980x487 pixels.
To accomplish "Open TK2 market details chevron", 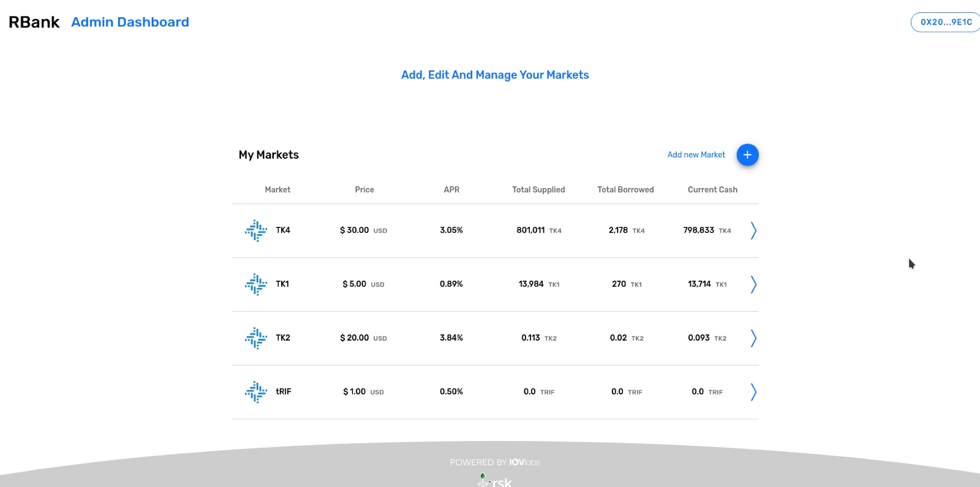I will tap(753, 339).
